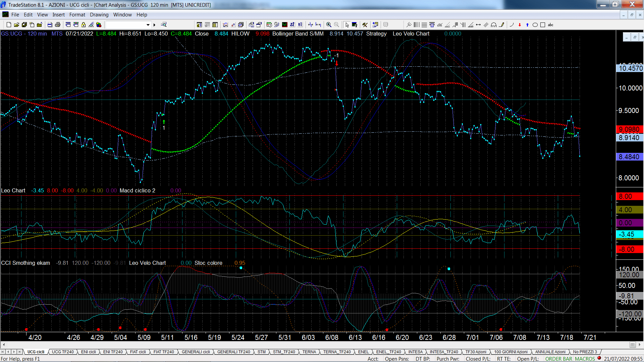The image size is (644, 362).
Task: Open the Window menu
Action: pos(122,15)
